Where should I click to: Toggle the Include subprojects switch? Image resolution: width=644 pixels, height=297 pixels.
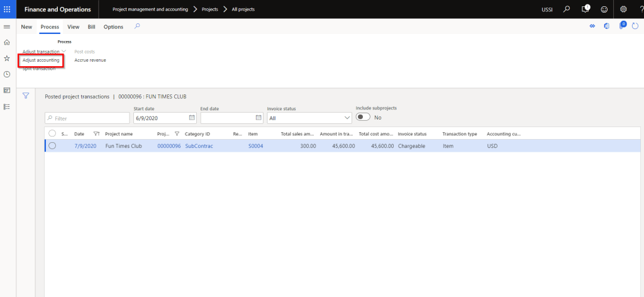[x=364, y=118]
